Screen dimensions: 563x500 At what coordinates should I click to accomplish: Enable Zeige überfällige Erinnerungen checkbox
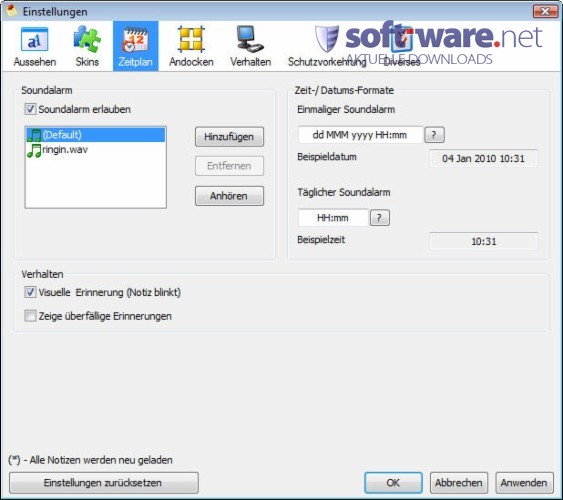pos(30,316)
